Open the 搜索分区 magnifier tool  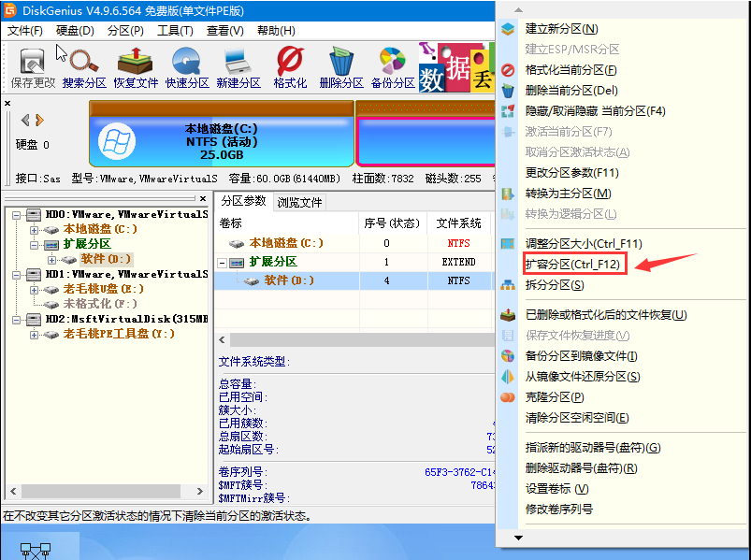click(x=84, y=67)
